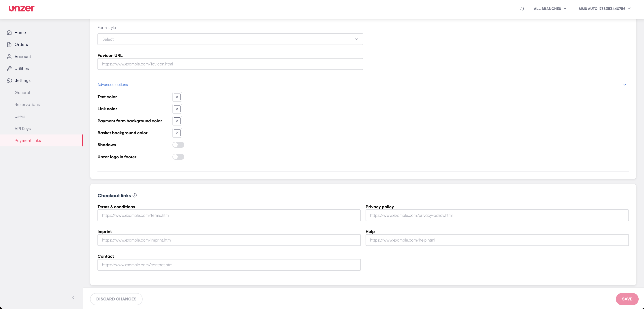The height and width of the screenshot is (309, 644).
Task: Select Payment links submenu item
Action: coord(41,141)
